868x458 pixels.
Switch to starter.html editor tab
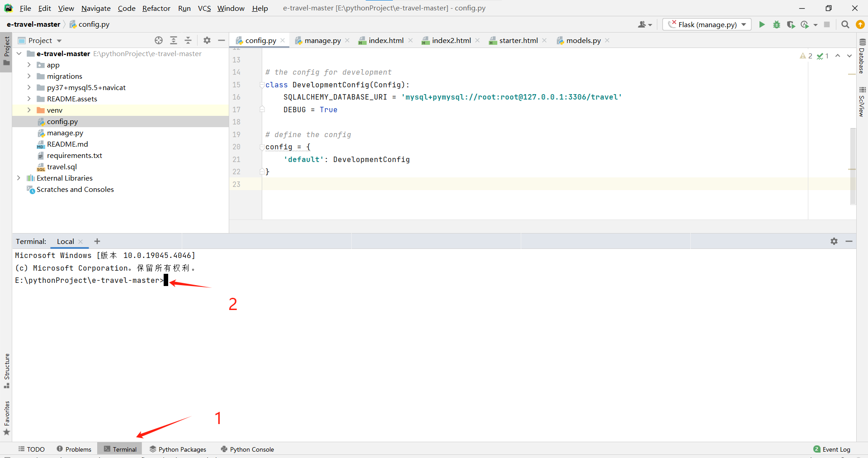tap(519, 40)
